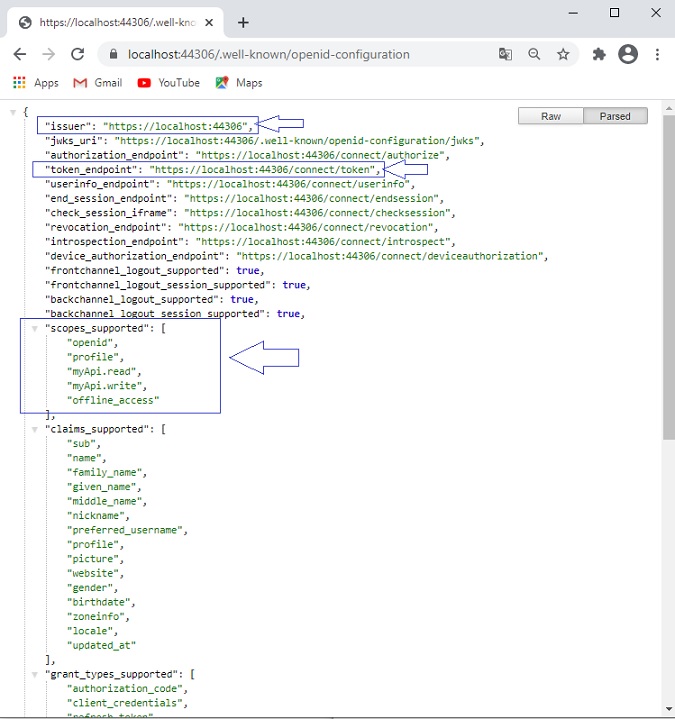Click the end_session_endpoint URL value

click(311, 199)
